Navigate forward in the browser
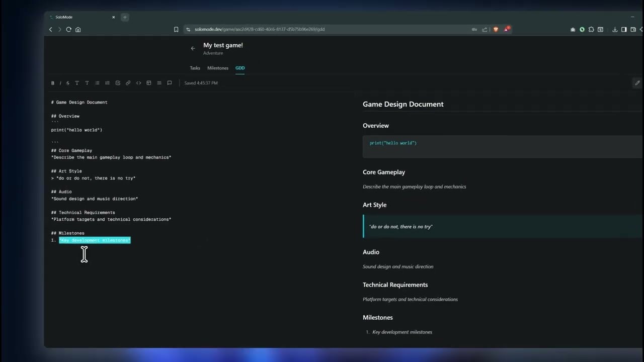This screenshot has height=362, width=644. (59, 30)
